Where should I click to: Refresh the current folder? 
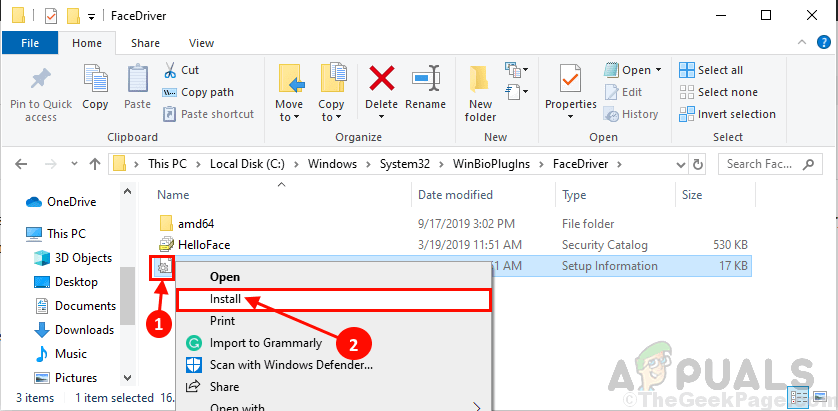[x=698, y=164]
